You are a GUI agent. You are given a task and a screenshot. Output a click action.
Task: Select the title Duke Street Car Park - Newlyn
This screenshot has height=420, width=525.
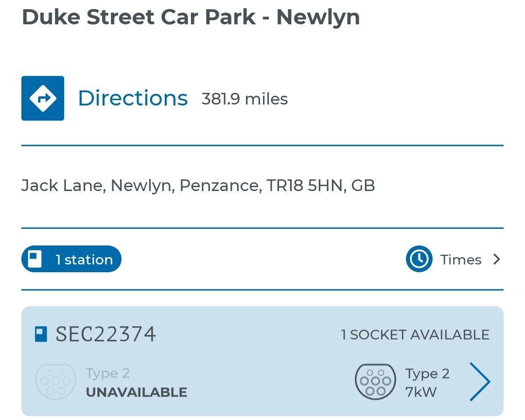191,17
